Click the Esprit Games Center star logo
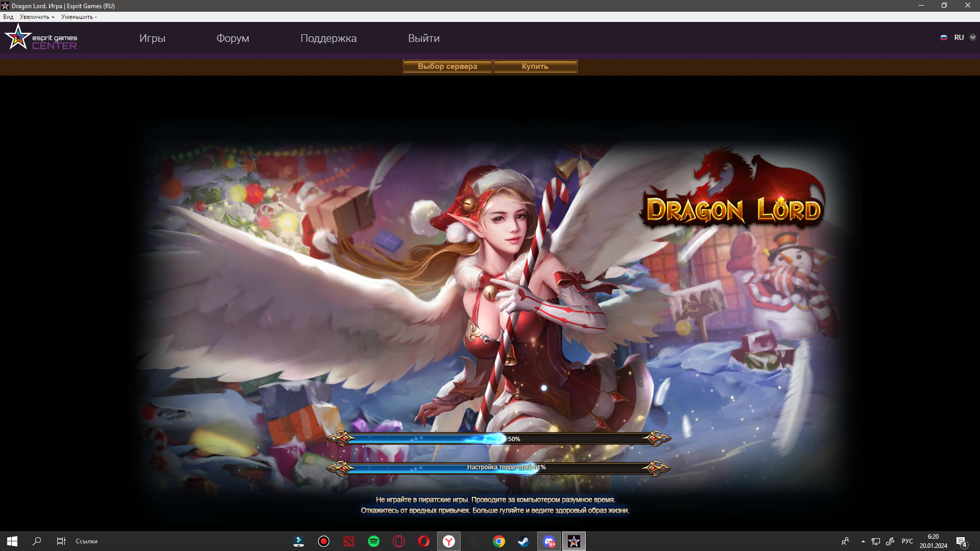Screen dimensions: 980x551 pyautogui.click(x=18, y=38)
